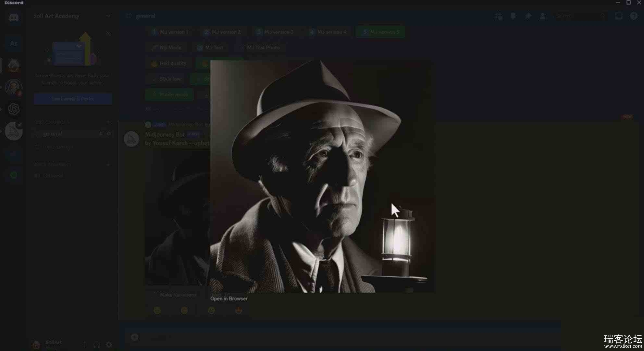Collapse the Voice Channels category
Screen dimensions: 644x351
pos(52,164)
